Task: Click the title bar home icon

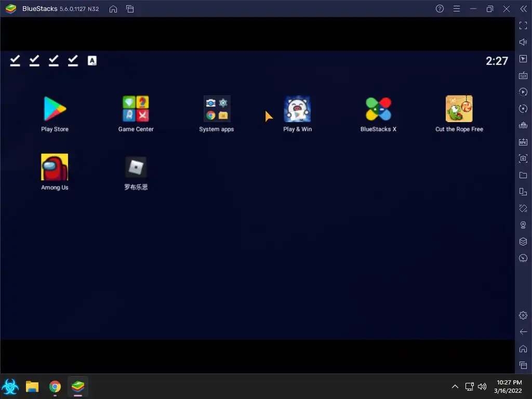Action: coord(113,9)
